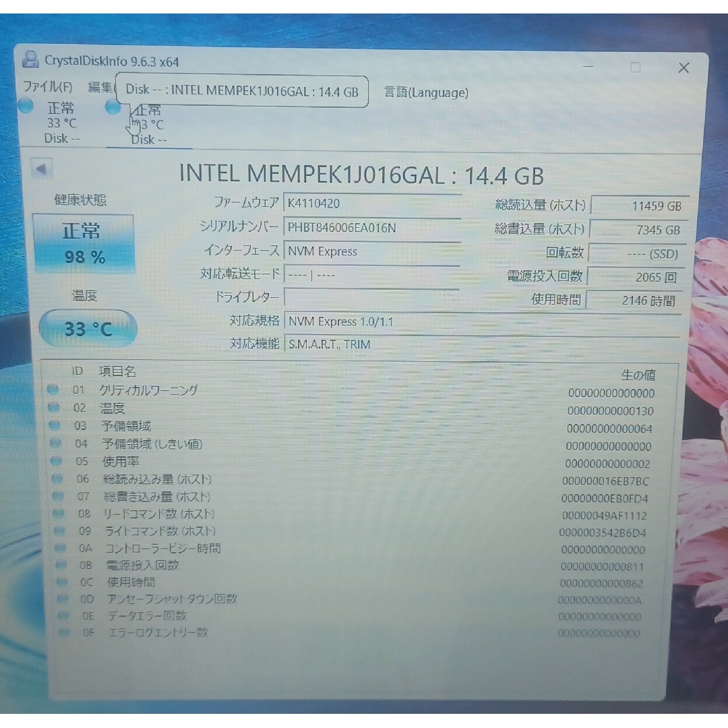This screenshot has height=728, width=728.
Task: Click the 項目名 column header
Action: pyautogui.click(x=117, y=371)
